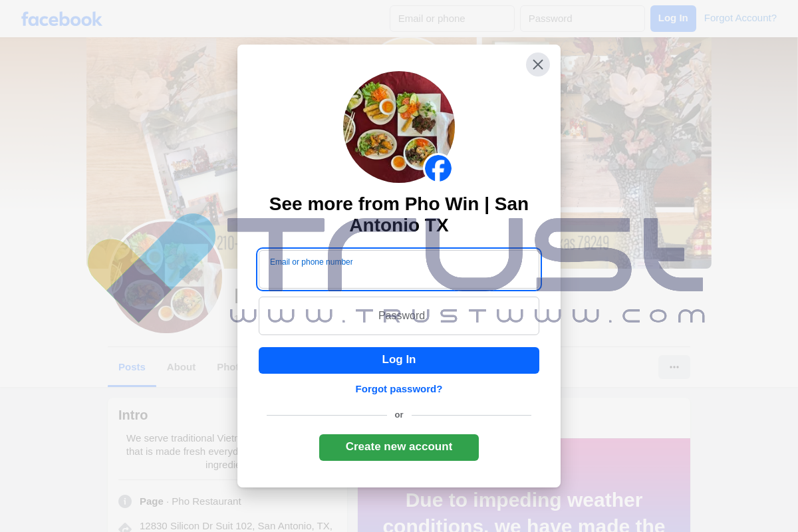The height and width of the screenshot is (532, 798).
Task: Click the blue Log In button in dialog
Action: [x=399, y=360]
